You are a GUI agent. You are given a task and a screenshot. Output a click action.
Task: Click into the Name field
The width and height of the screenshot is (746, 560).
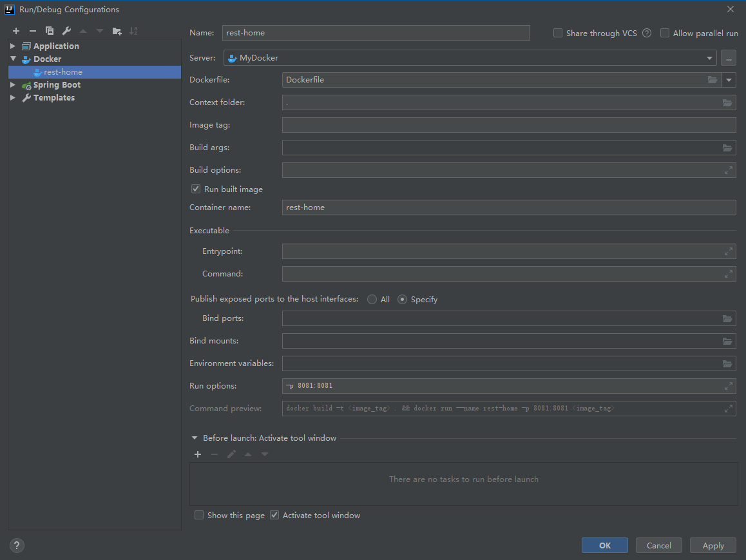(x=376, y=33)
